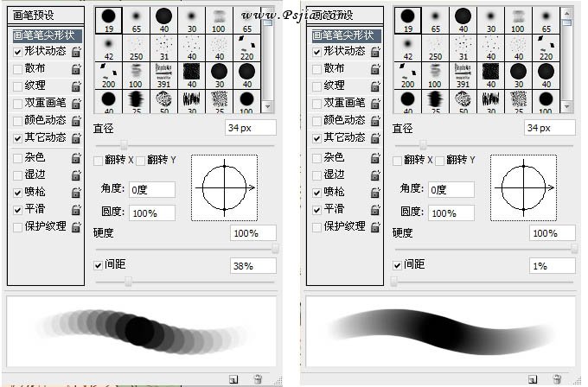Toggle lock icon next to 纹理 in left panel
The width and height of the screenshot is (588, 387).
(x=76, y=86)
